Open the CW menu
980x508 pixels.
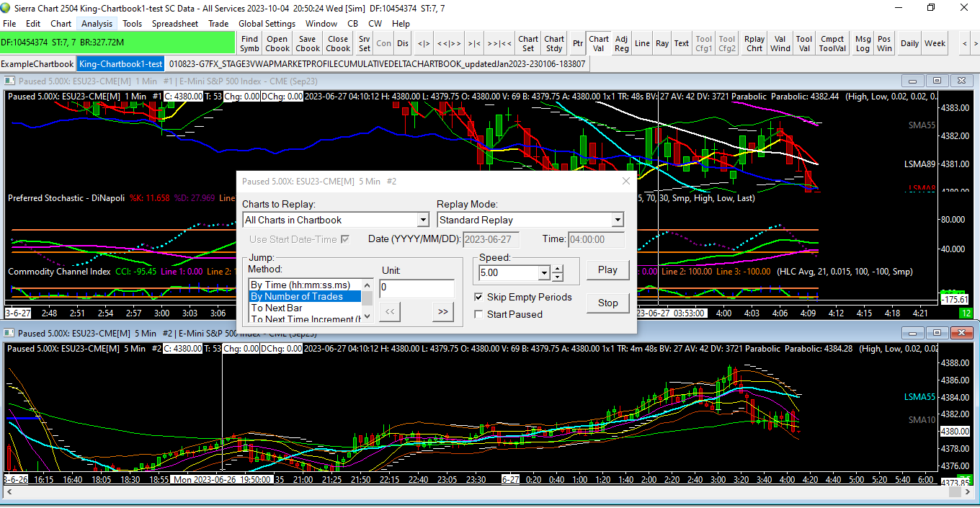click(x=375, y=23)
